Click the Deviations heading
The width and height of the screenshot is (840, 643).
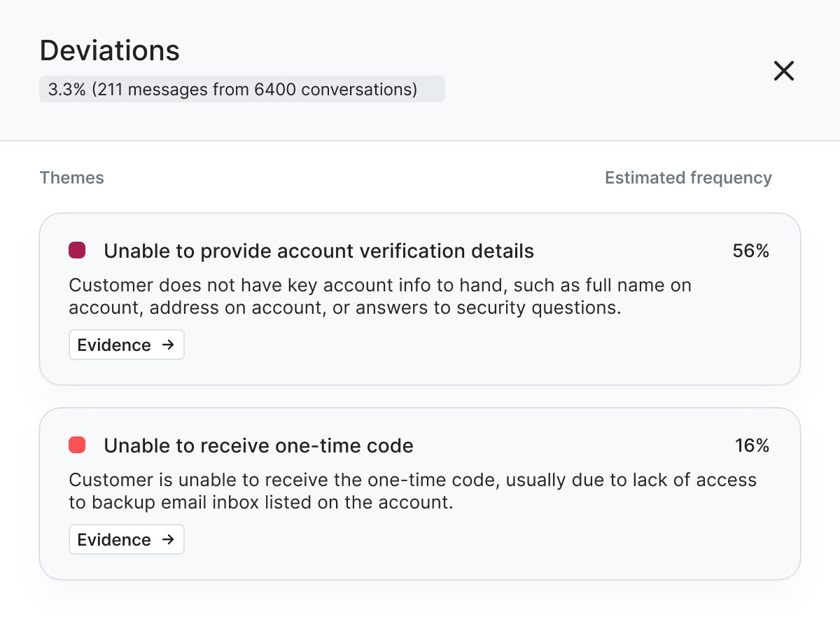click(x=110, y=50)
